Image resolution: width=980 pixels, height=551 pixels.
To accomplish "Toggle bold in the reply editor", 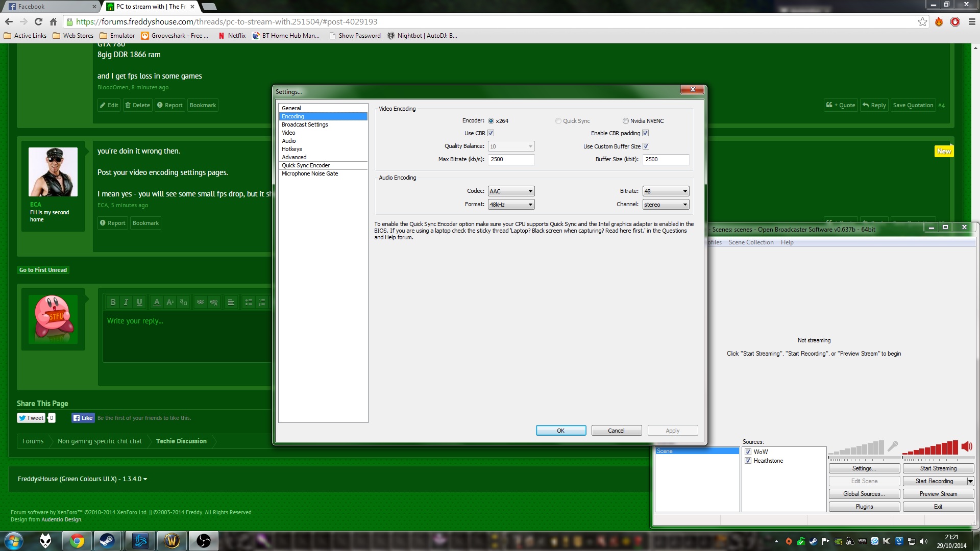I will pos(113,302).
